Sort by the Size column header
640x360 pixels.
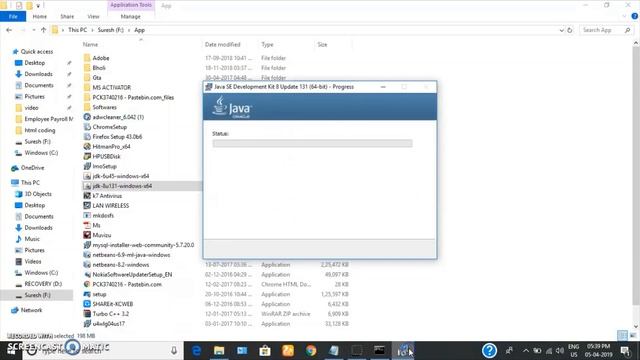(322, 44)
